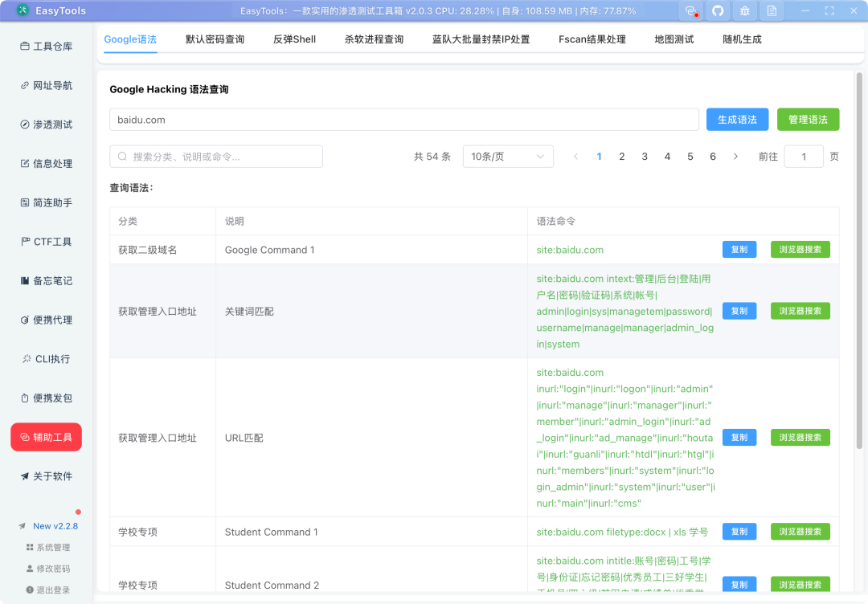
Task: Copy the site:baidu.com command with 复制
Action: coord(739,250)
